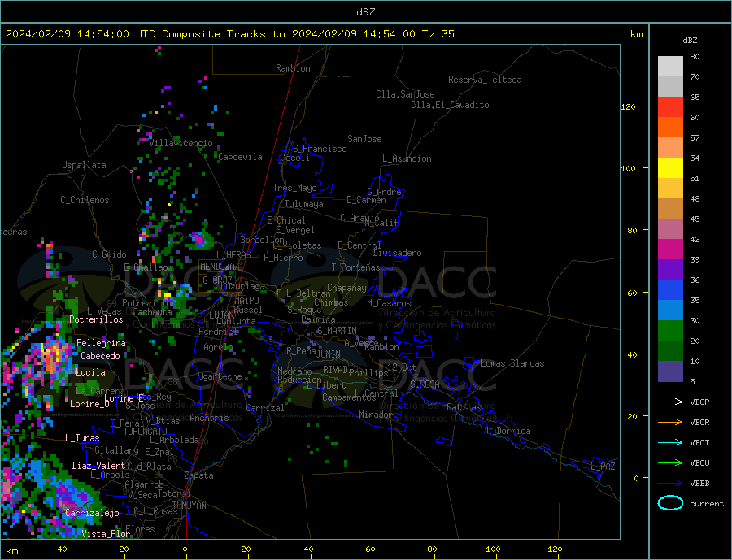732x560 pixels.
Task: Click the cyan VBCT arrow legend icon
Action: click(x=670, y=442)
